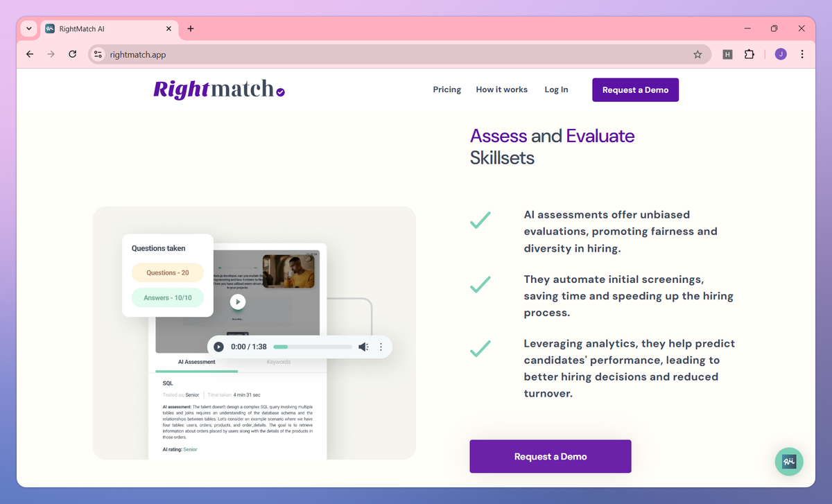Click the Answers - 10/10 pill

coord(167,297)
